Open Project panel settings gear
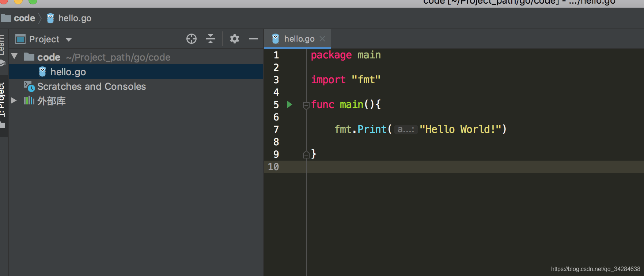This screenshot has width=644, height=276. pyautogui.click(x=235, y=39)
